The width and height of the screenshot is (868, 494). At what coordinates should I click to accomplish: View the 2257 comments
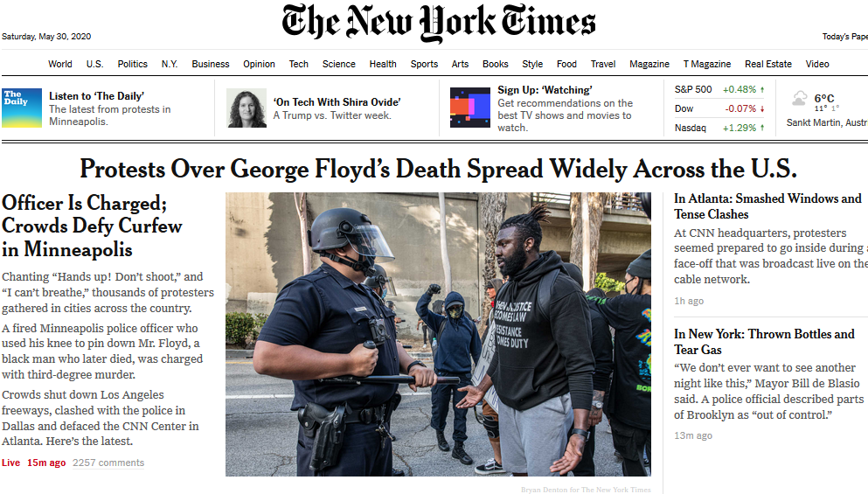pyautogui.click(x=108, y=463)
